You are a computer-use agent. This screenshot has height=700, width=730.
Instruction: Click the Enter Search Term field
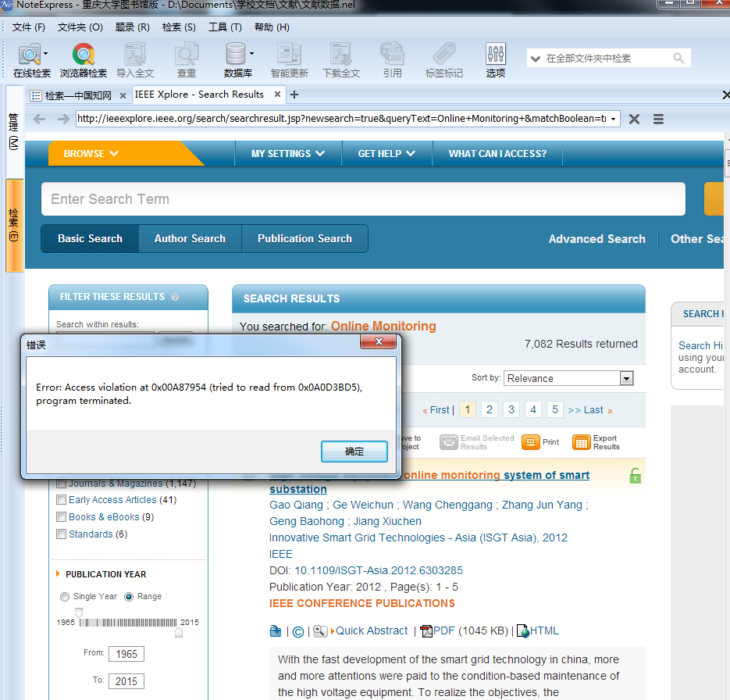pyautogui.click(x=363, y=199)
